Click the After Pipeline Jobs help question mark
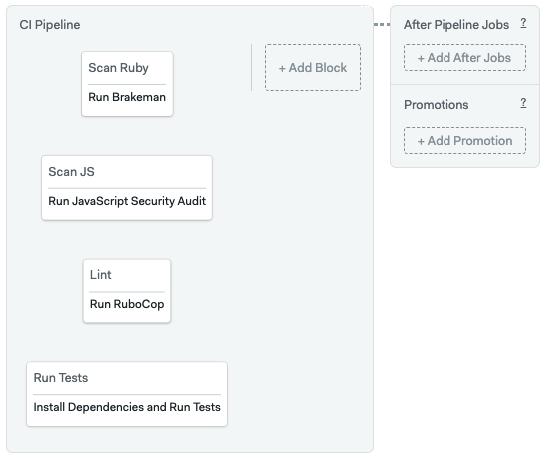Viewport: 544px width, 462px height. (x=523, y=24)
